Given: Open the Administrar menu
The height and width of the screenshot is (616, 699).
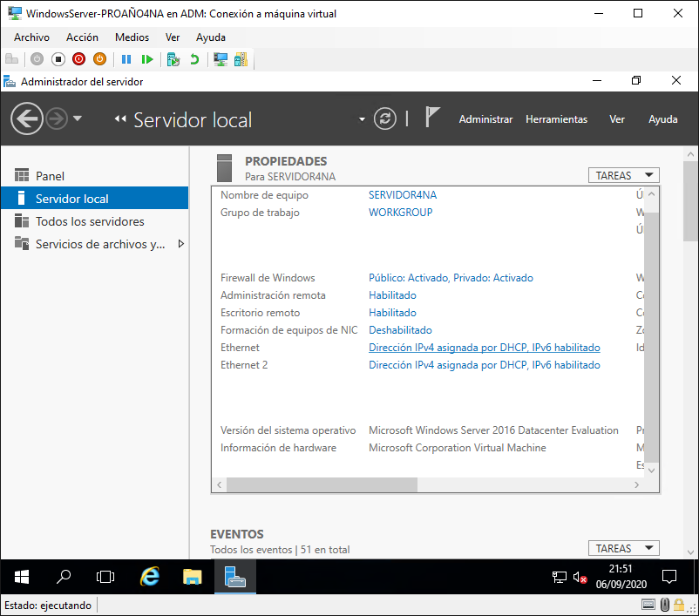Looking at the screenshot, I should point(486,119).
